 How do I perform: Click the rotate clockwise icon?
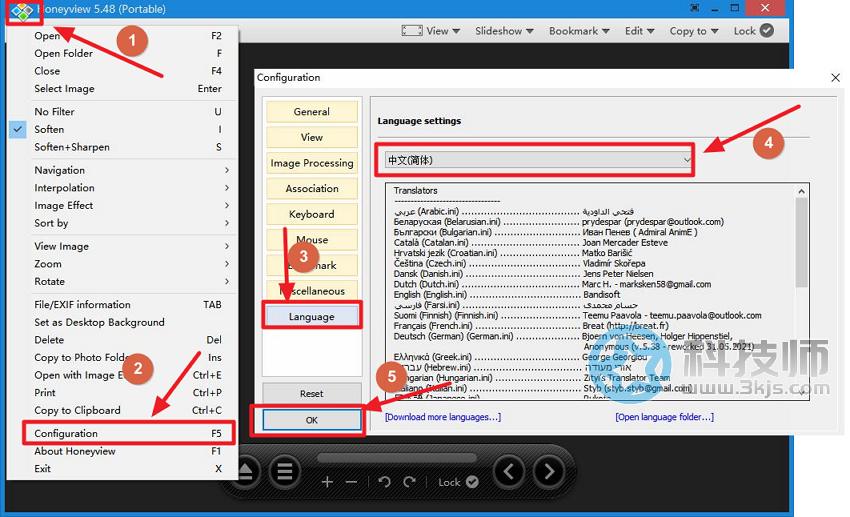point(410,482)
